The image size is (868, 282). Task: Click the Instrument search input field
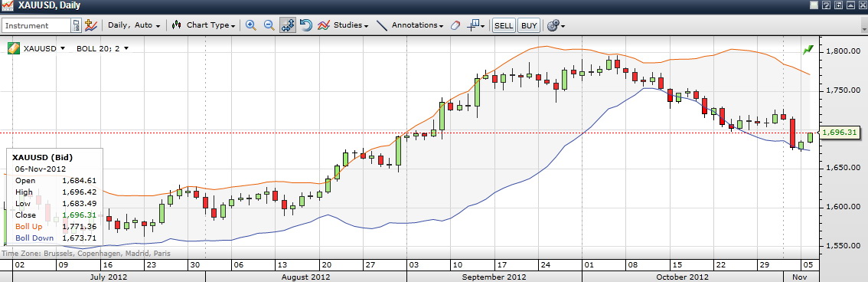tap(37, 25)
